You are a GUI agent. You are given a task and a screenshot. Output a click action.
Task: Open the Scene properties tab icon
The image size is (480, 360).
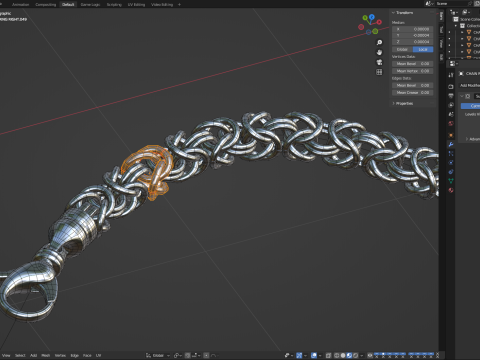coord(451,114)
